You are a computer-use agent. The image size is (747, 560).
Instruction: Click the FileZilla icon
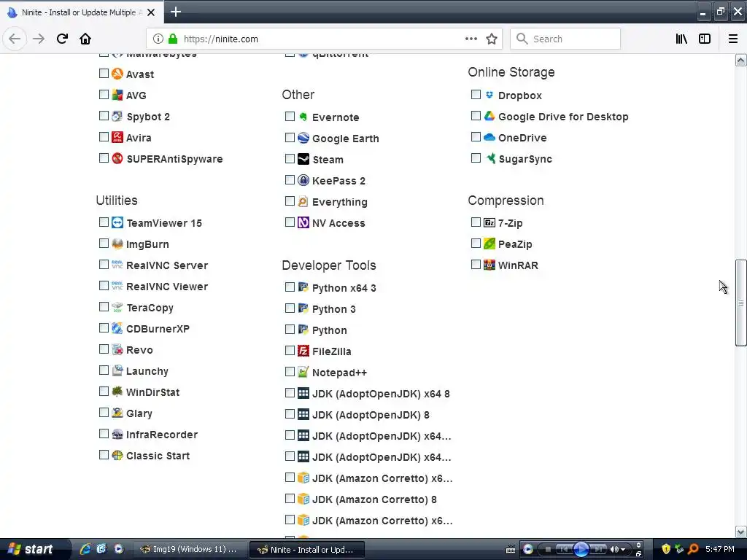(x=303, y=351)
